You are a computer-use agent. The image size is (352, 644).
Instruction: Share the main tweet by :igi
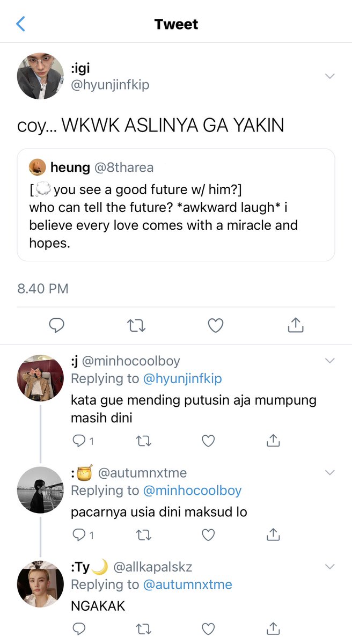pos(296,324)
